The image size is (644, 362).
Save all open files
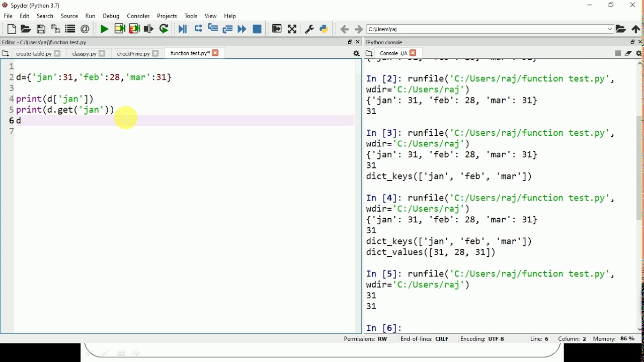click(56, 29)
